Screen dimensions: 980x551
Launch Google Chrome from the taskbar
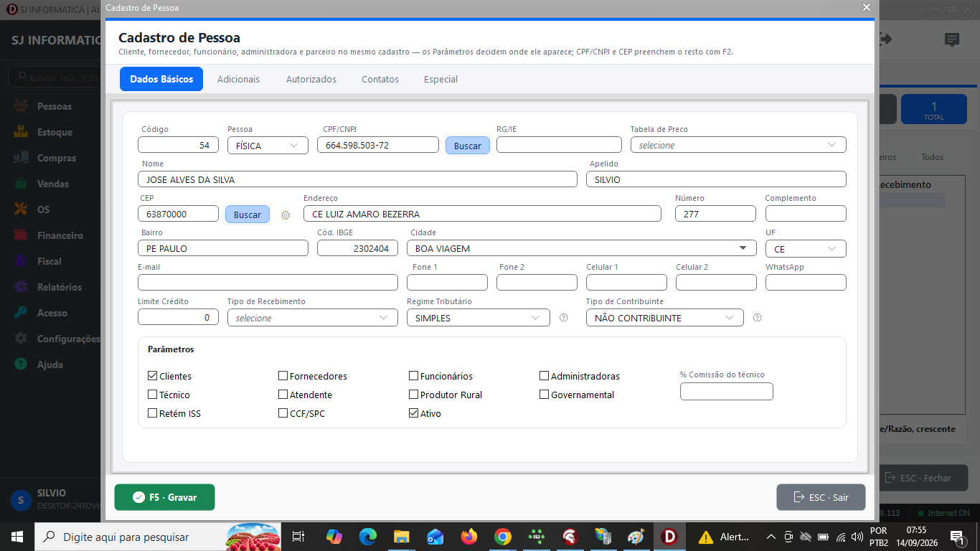click(x=503, y=537)
